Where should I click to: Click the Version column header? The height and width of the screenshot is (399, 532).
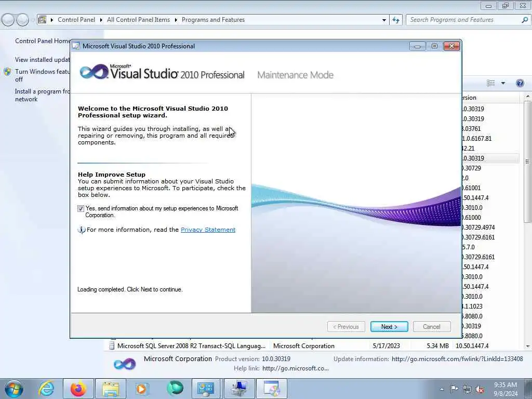point(490,98)
